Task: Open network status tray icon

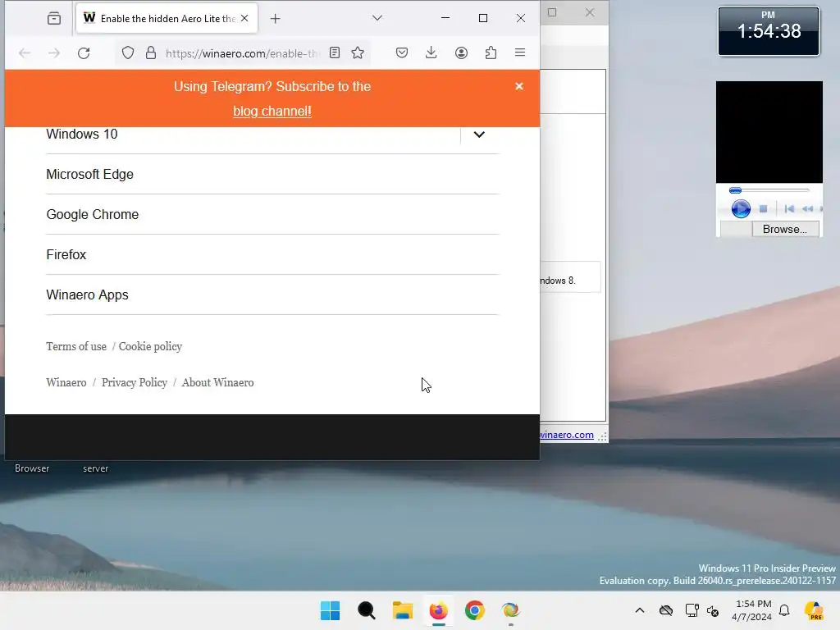Action: coord(692,610)
